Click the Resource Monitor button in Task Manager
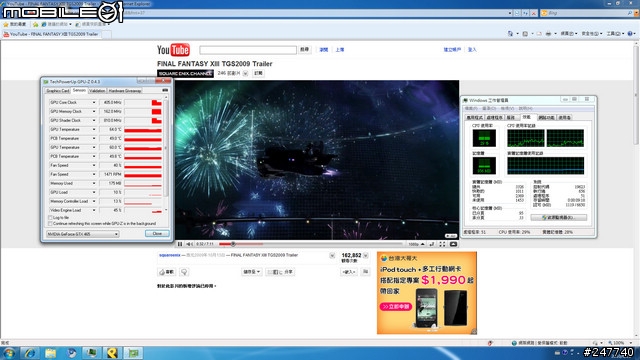This screenshot has height=360, width=640. 559,218
